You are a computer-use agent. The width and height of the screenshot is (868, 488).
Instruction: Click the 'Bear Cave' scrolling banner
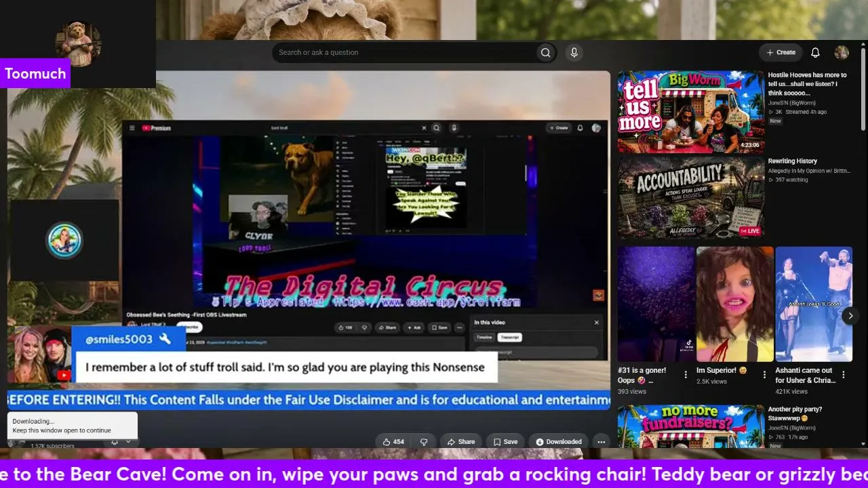click(x=434, y=474)
